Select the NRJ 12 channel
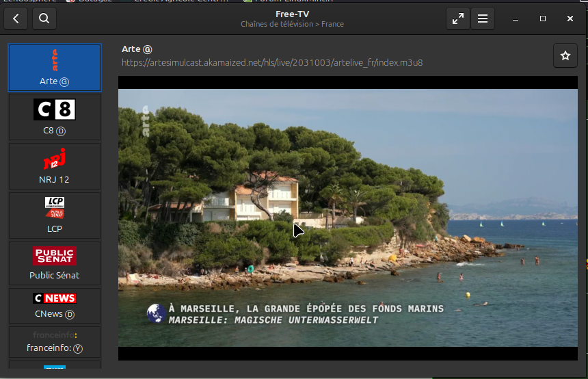The width and height of the screenshot is (588, 379). (55, 166)
